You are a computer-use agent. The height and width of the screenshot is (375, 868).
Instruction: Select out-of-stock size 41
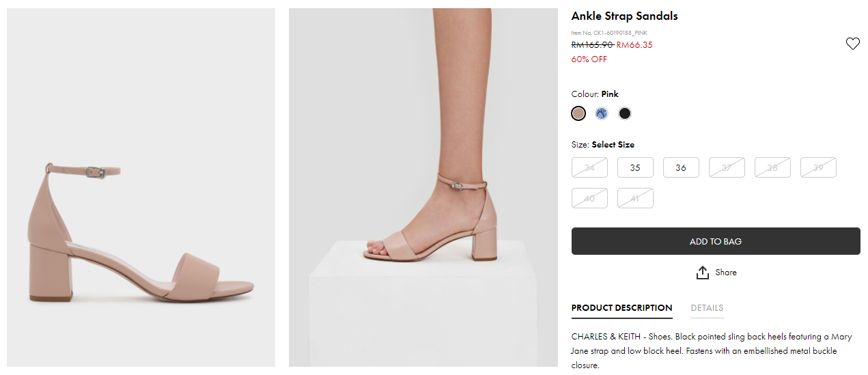pos(635,198)
